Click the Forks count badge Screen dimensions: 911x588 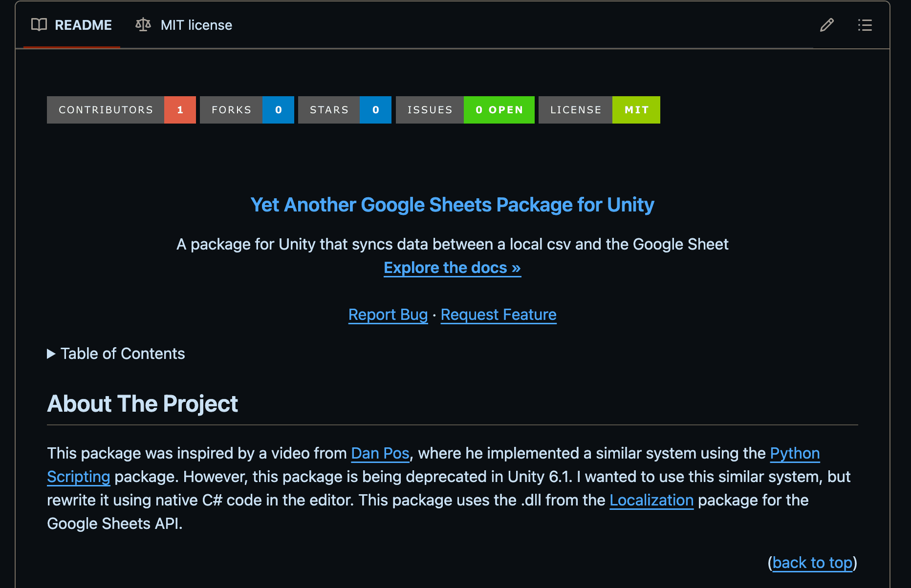pyautogui.click(x=247, y=110)
